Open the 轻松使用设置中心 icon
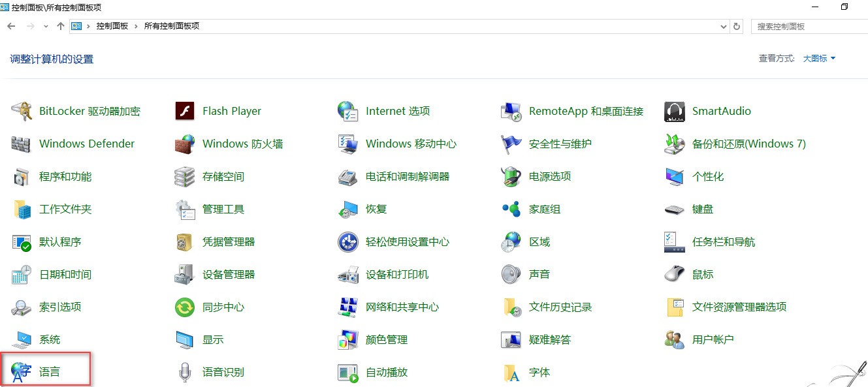The height and width of the screenshot is (387, 868). tap(348, 242)
